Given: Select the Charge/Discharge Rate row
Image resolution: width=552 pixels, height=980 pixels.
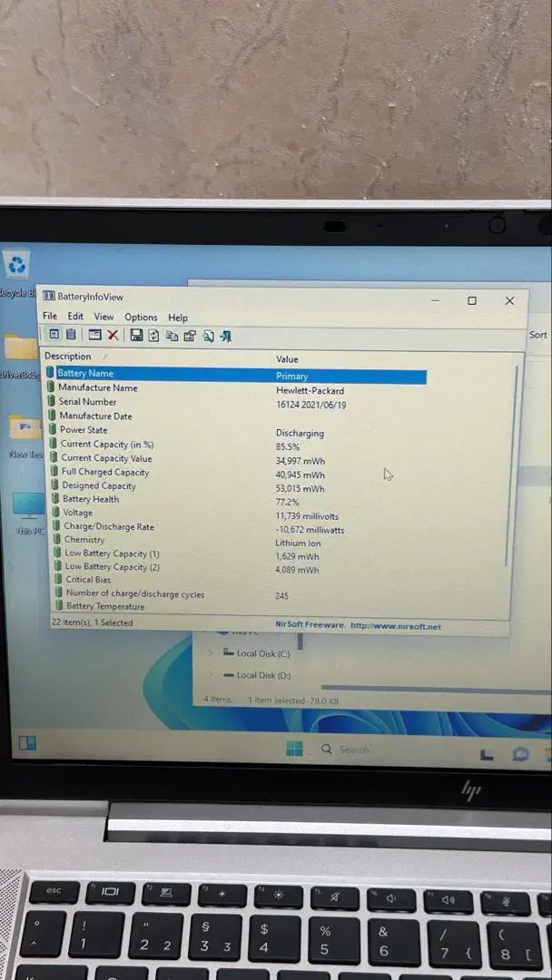Looking at the screenshot, I should point(236,528).
